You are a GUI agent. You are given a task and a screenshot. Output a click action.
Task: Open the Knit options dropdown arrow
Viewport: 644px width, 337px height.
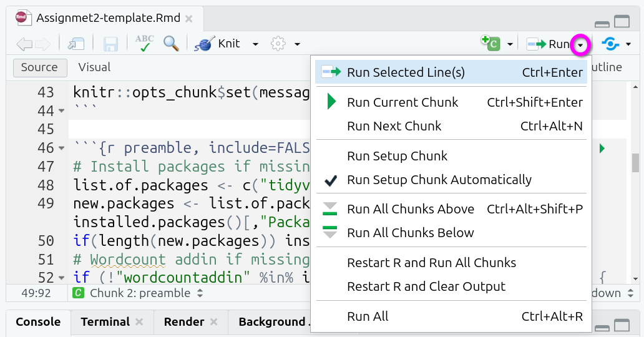tap(255, 44)
